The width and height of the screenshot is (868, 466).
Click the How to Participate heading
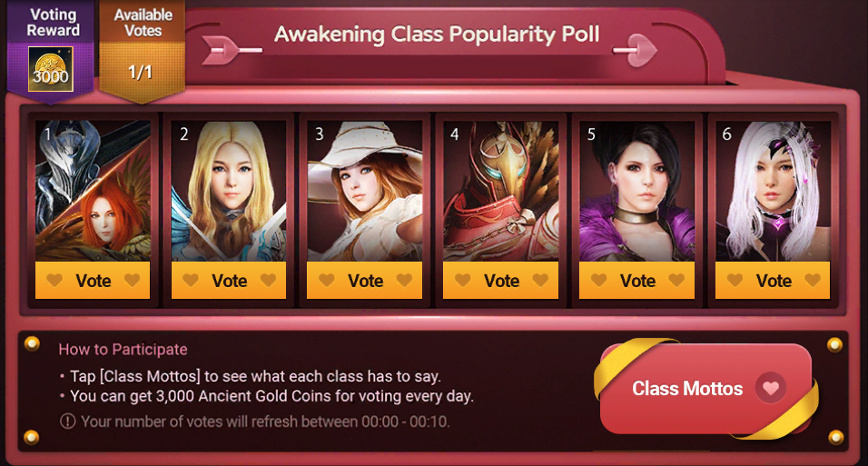[123, 350]
